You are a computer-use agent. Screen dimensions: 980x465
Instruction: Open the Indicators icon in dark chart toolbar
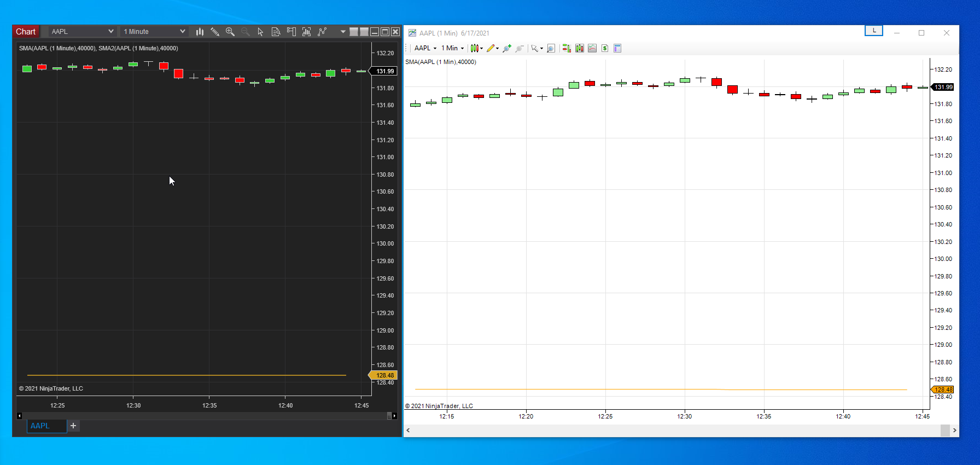[322, 32]
